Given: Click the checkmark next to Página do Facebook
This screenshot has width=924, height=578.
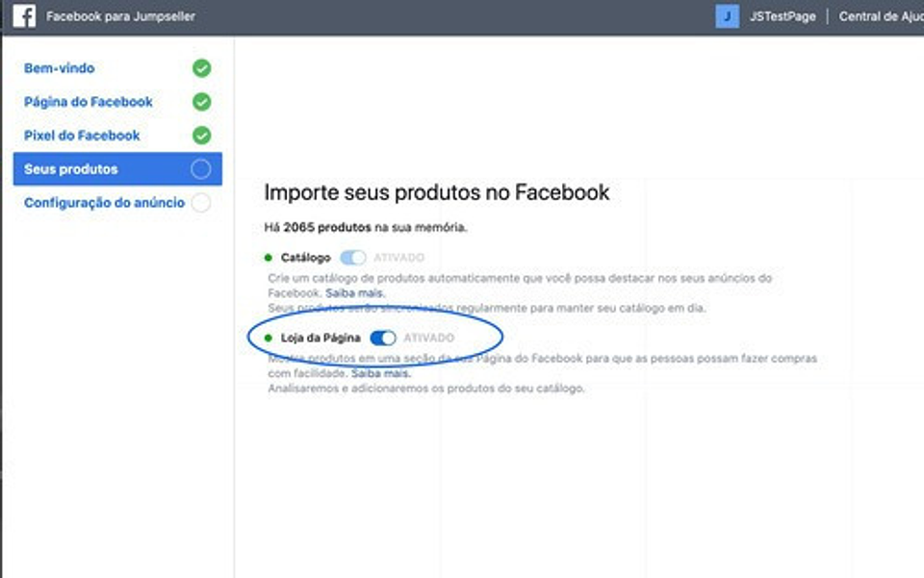Looking at the screenshot, I should tap(201, 102).
